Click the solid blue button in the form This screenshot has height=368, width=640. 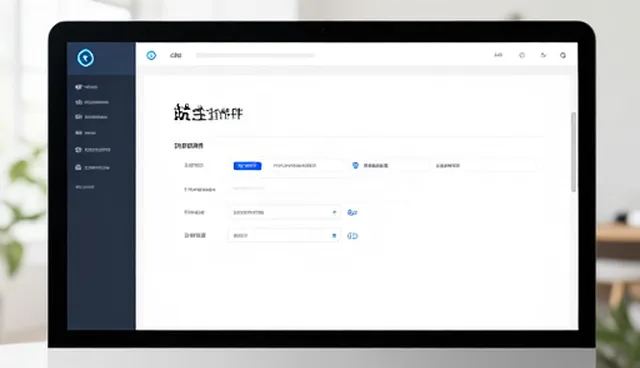pos(247,166)
